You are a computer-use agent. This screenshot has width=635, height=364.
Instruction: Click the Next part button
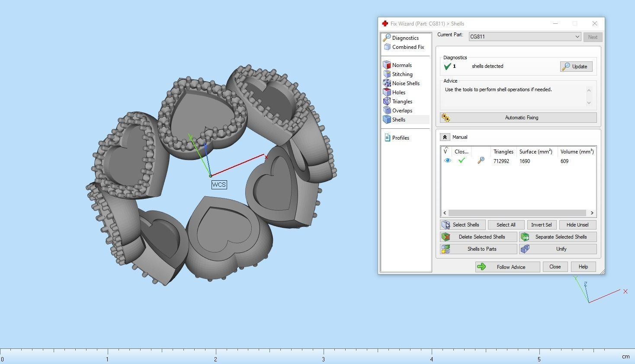[x=593, y=37]
